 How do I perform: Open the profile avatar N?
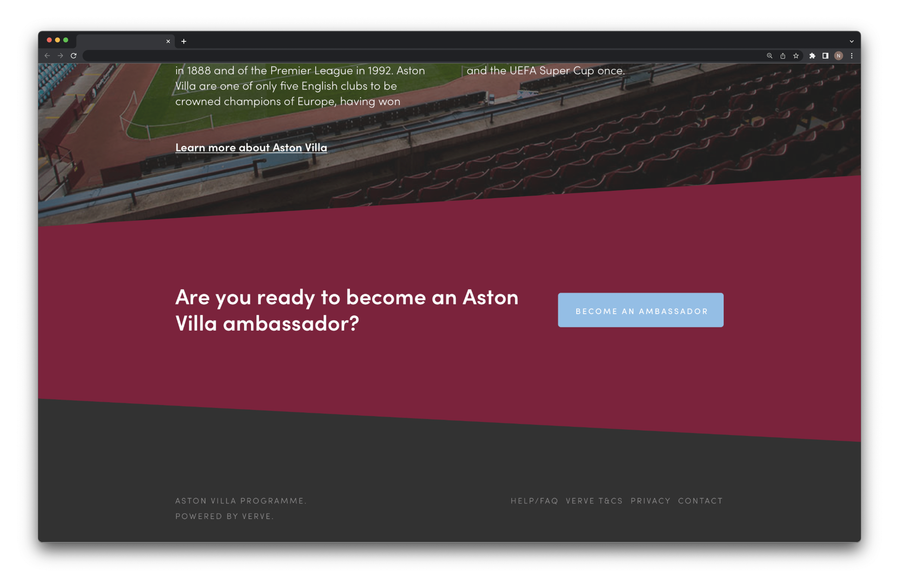(839, 56)
